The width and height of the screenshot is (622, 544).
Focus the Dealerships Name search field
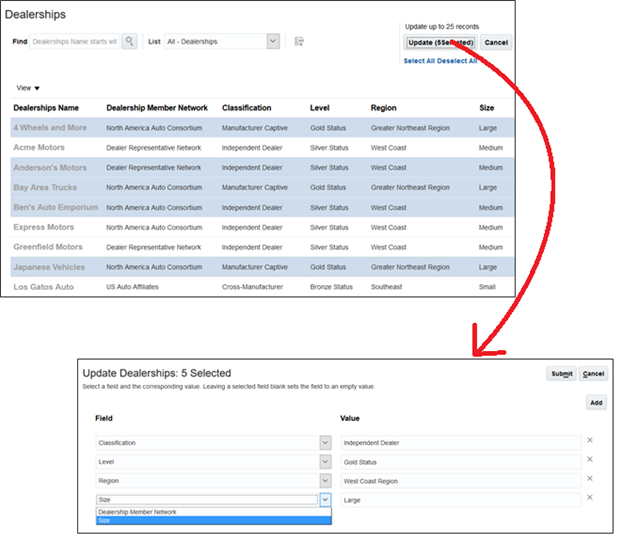click(x=75, y=41)
